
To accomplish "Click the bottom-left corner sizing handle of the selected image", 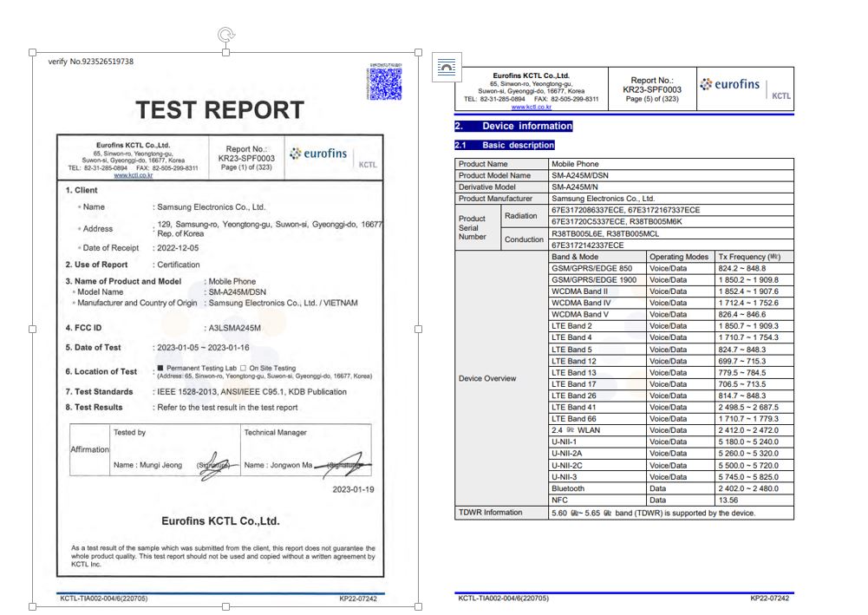I will pyautogui.click(x=33, y=606).
